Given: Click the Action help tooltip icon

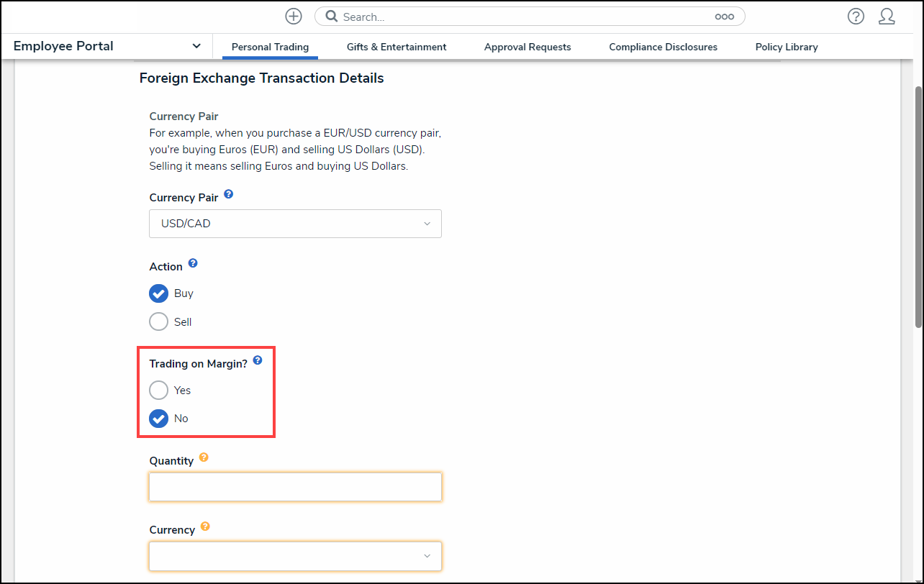Looking at the screenshot, I should click(193, 264).
